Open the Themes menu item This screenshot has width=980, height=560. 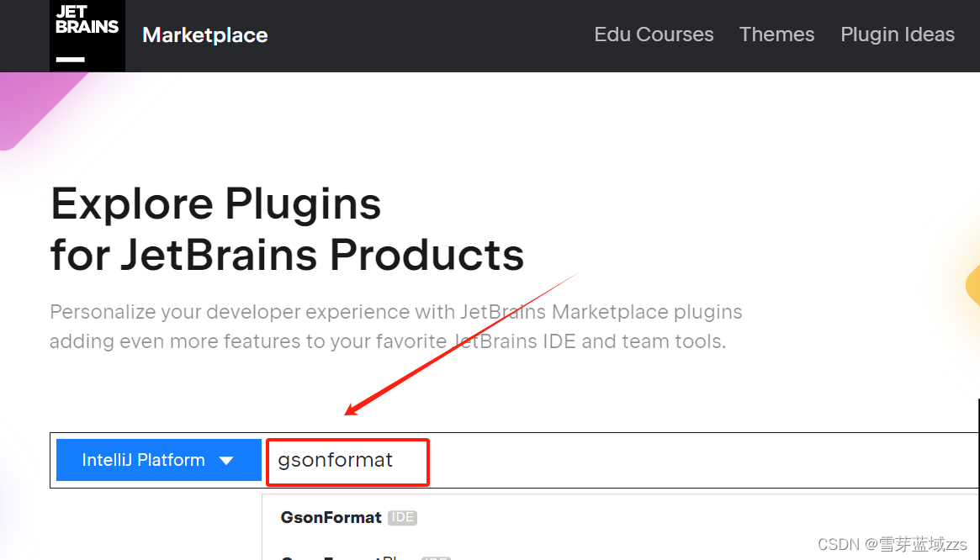click(777, 34)
